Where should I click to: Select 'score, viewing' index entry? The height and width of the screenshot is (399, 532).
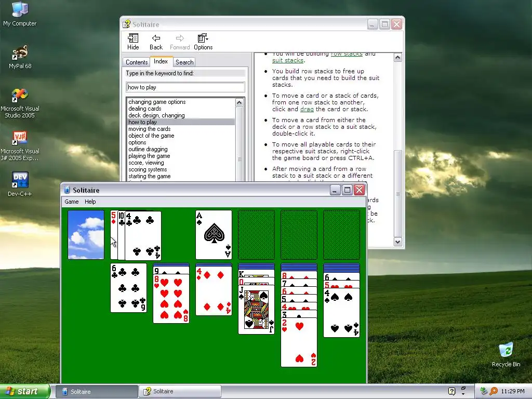point(146,163)
